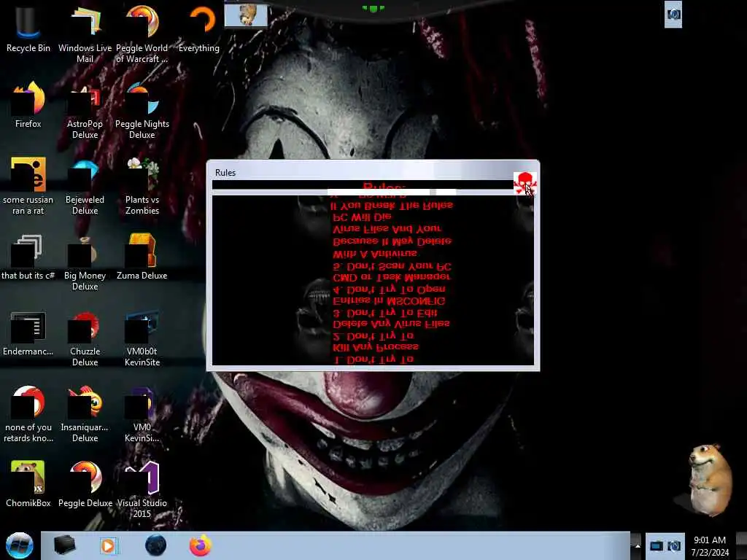Open the 9:01 AM taskbar clock
The image size is (747, 560).
[x=710, y=546]
